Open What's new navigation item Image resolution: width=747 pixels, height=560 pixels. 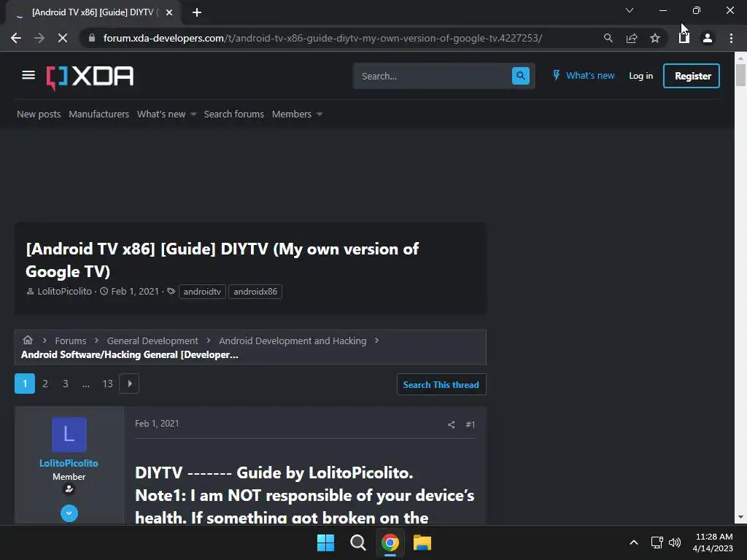point(161,114)
